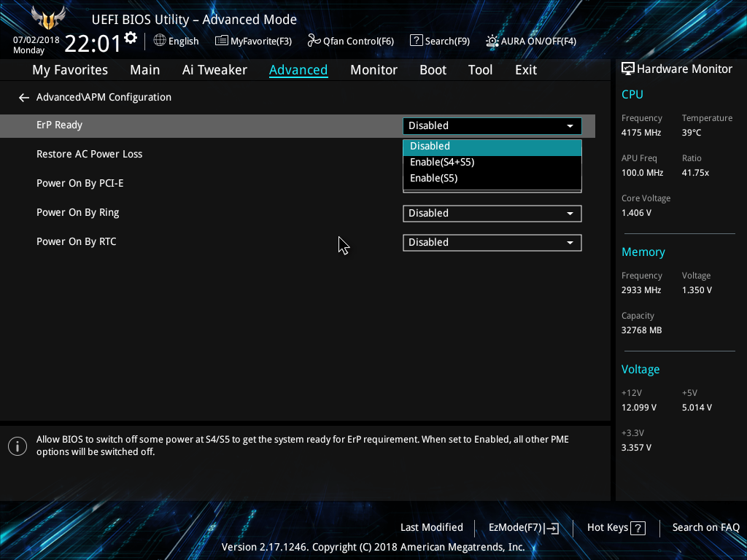Click the Hot Keys question mark box
Viewport: 747px width, 560px height.
click(x=638, y=528)
